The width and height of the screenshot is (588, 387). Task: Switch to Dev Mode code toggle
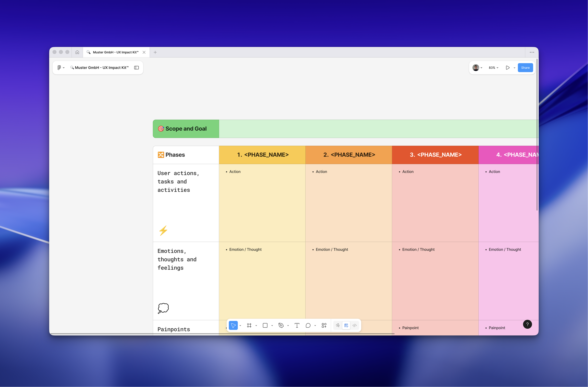coord(354,325)
